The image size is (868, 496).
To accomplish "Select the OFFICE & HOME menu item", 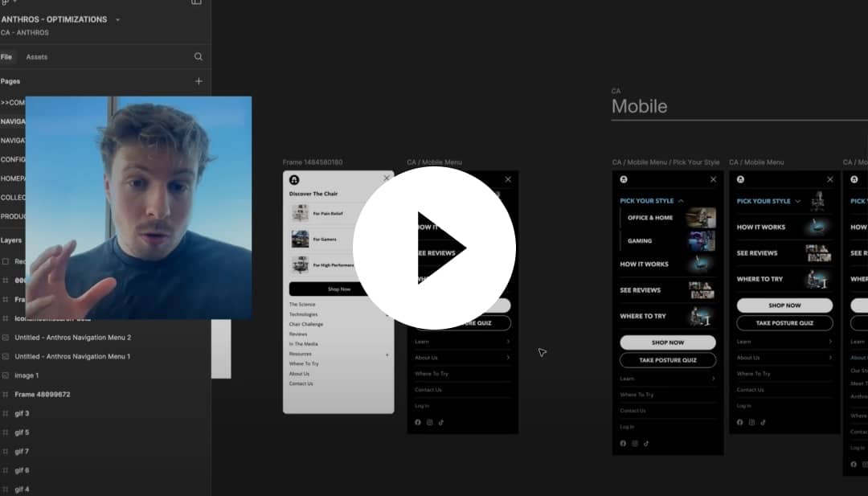I will [x=650, y=218].
